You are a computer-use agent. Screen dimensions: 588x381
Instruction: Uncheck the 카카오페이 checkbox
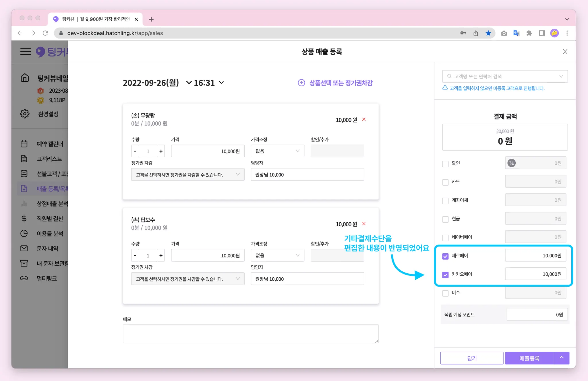pyautogui.click(x=445, y=275)
